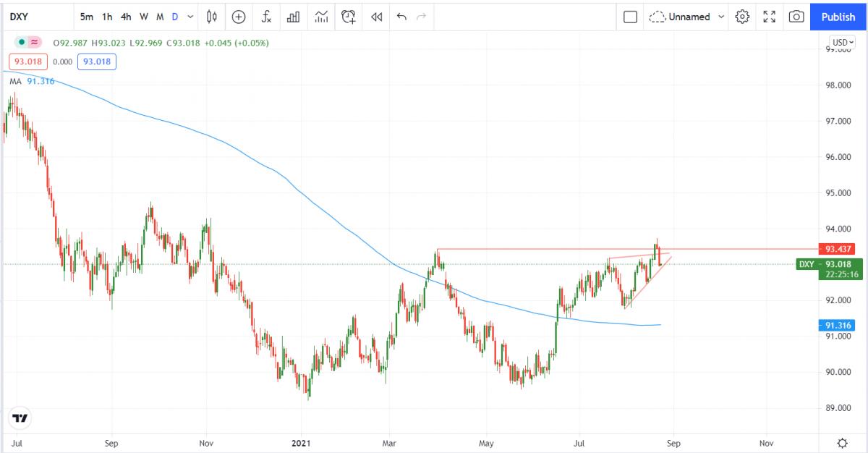Open the candlestick chart type selector

click(212, 17)
